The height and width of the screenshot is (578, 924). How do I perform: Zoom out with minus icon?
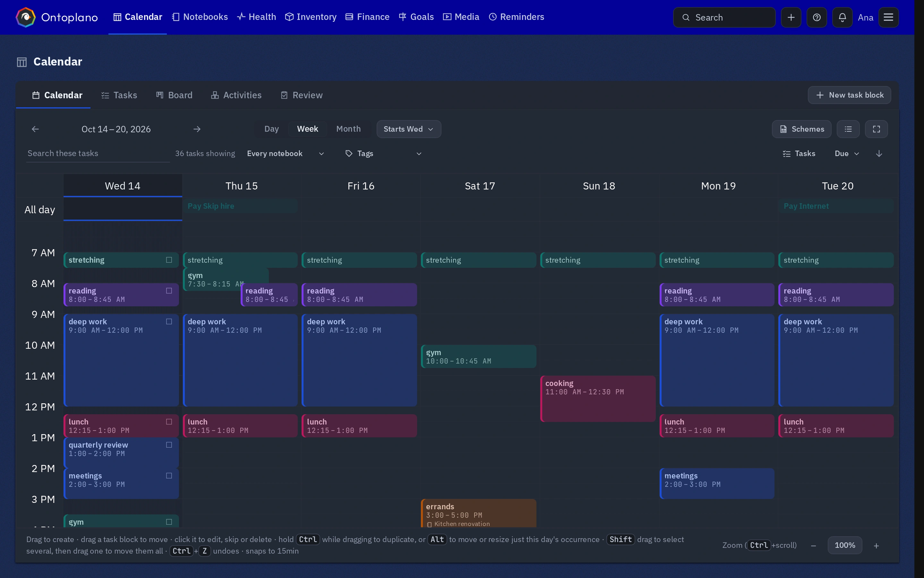tap(813, 546)
